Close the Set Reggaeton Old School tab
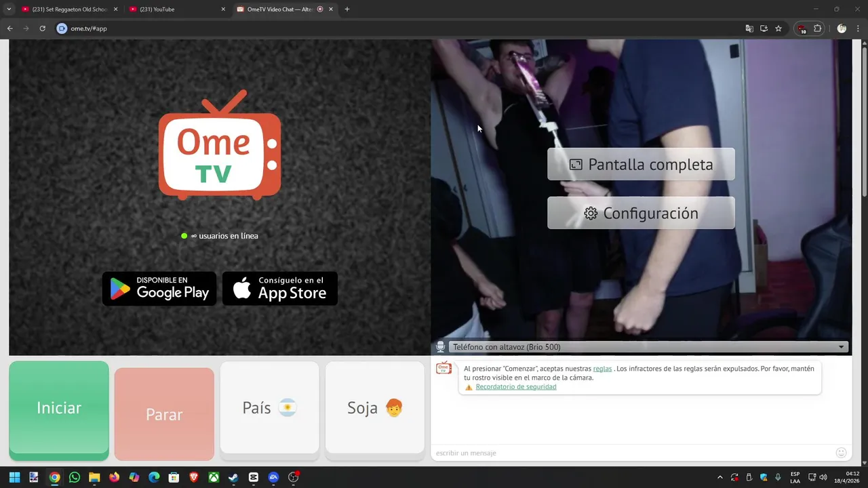This screenshot has width=868, height=488. 116,9
